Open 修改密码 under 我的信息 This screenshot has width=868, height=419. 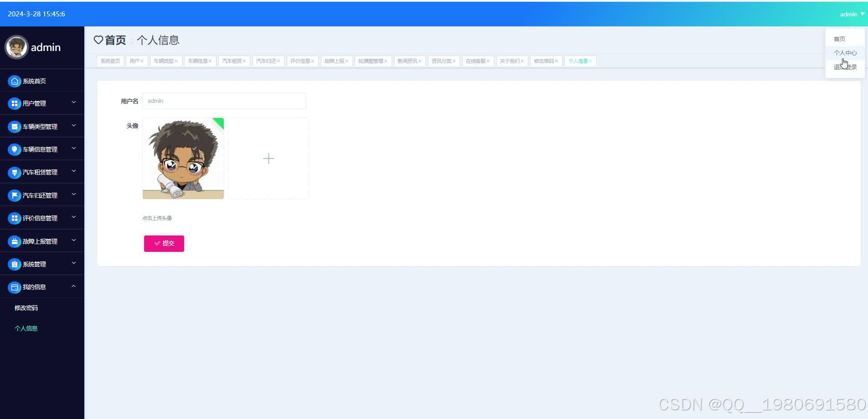pyautogui.click(x=26, y=308)
